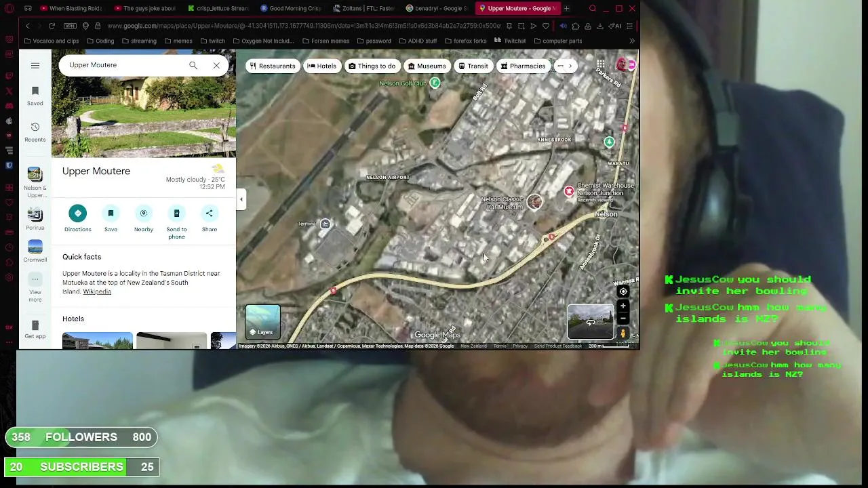Open a new browser tab
This screenshot has height=488, width=868.
point(566,8)
